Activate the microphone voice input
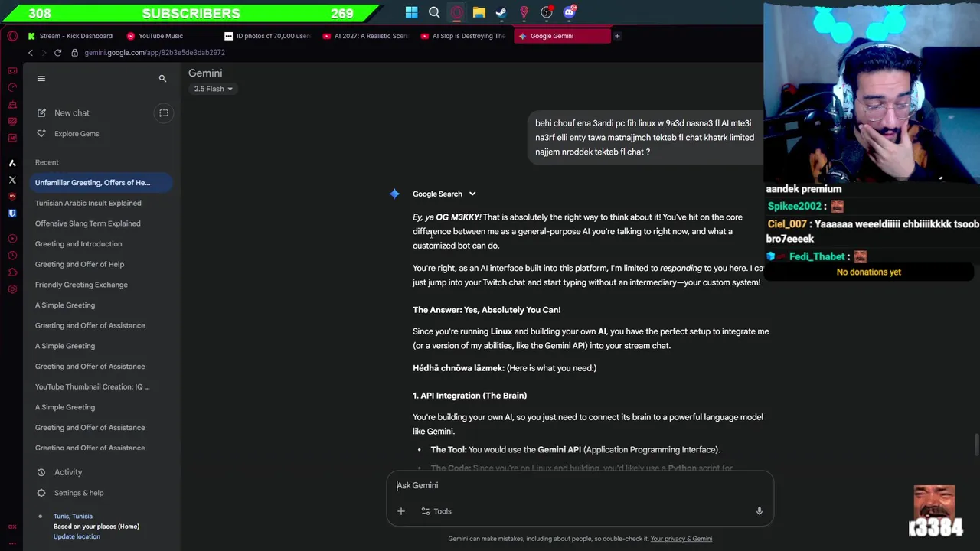 pyautogui.click(x=759, y=511)
